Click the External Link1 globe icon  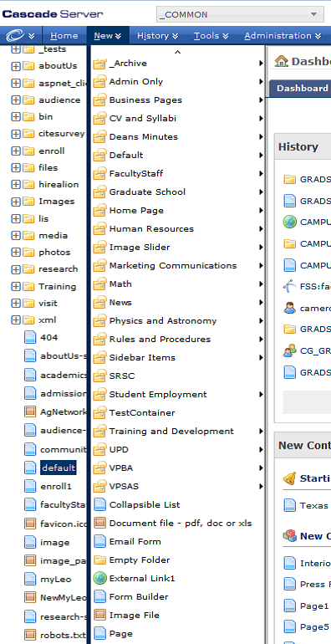click(x=99, y=578)
